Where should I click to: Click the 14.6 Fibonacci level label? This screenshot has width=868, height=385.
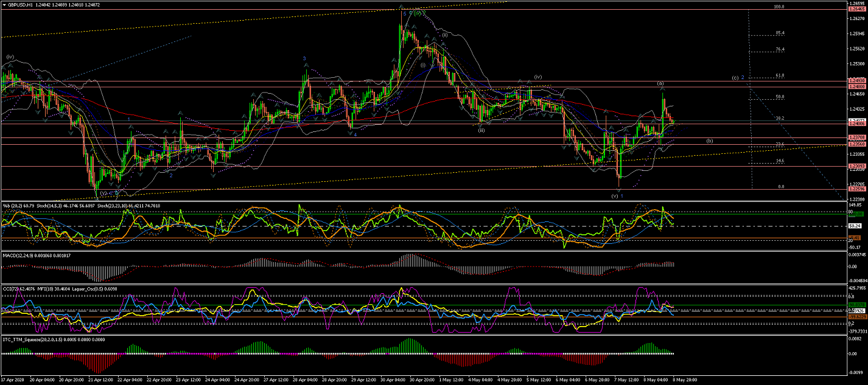tap(780, 161)
